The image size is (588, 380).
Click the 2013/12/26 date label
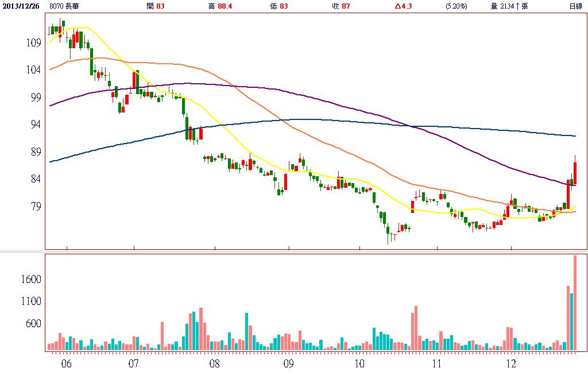pos(21,6)
